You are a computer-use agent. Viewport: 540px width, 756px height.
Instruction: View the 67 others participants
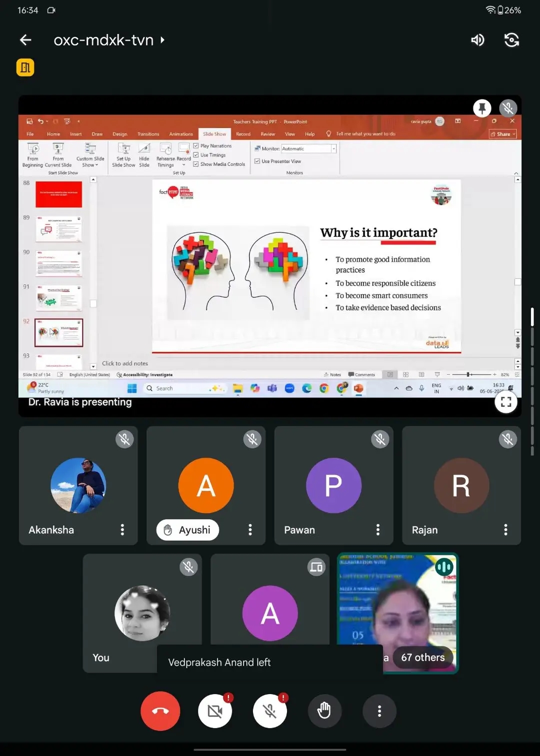[x=423, y=658]
